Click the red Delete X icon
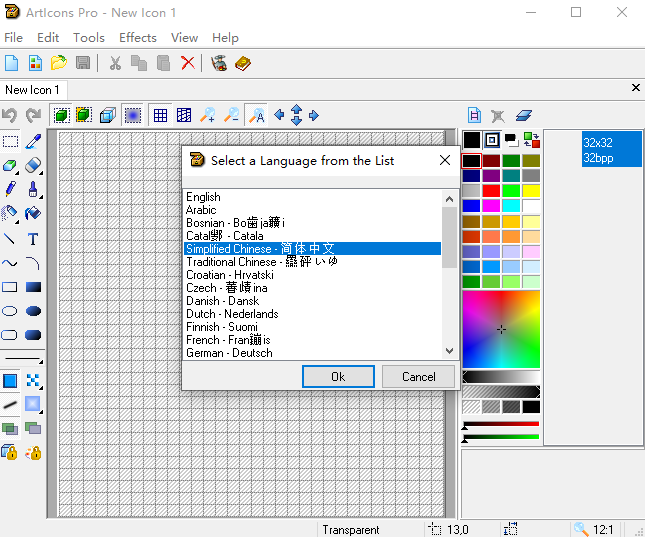 click(x=187, y=63)
